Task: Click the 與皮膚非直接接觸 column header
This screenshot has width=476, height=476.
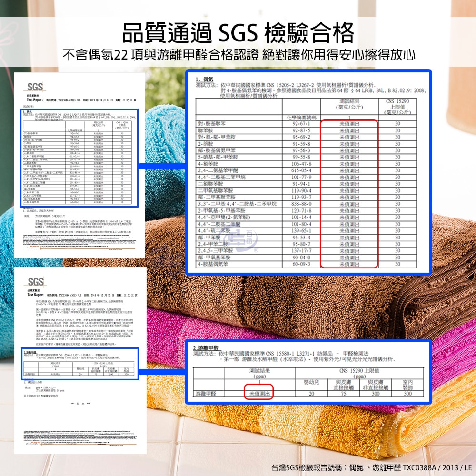Action: pos(376,385)
